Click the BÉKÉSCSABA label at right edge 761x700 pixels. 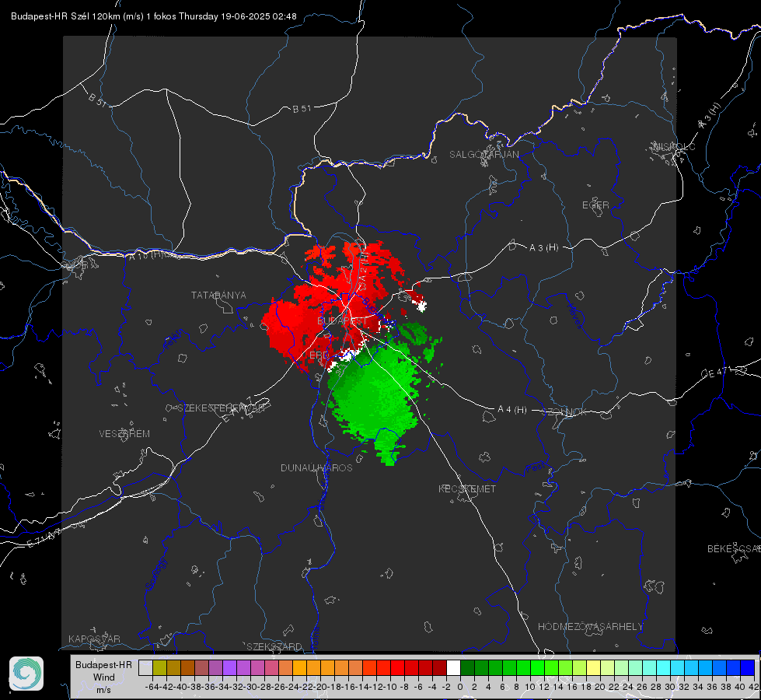(734, 549)
